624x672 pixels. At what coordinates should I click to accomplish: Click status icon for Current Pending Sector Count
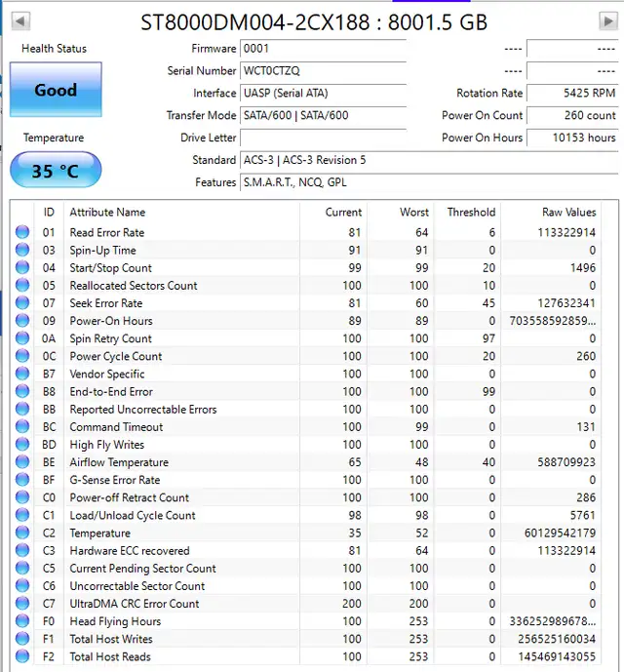tap(22, 568)
